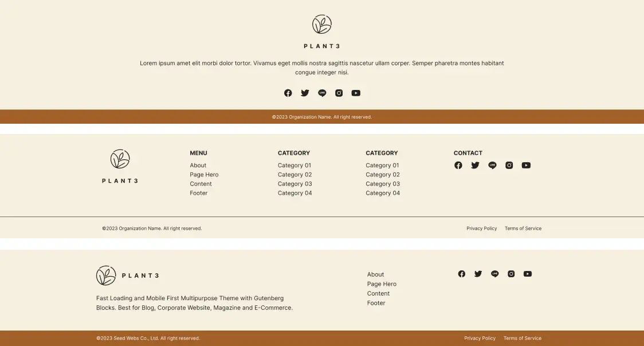Click the LINE chat icon under CONTACT heading
Screen dimensions: 644x346
[492, 165]
